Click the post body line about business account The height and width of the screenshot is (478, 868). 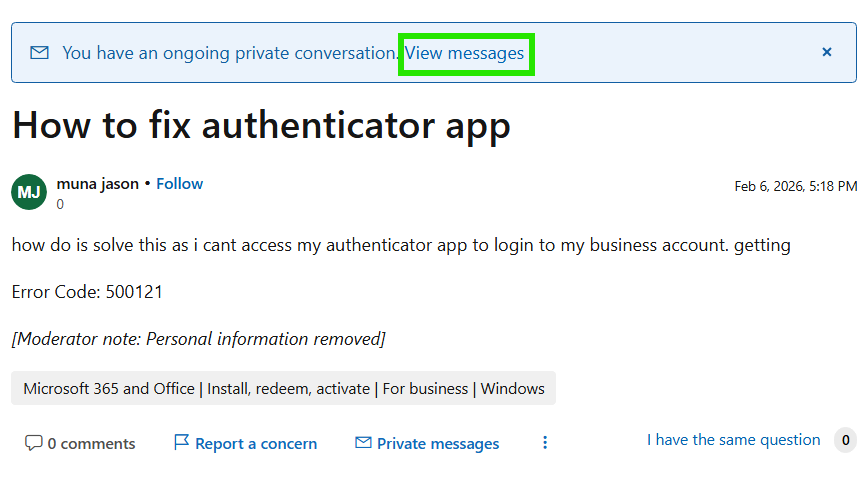pyautogui.click(x=401, y=245)
